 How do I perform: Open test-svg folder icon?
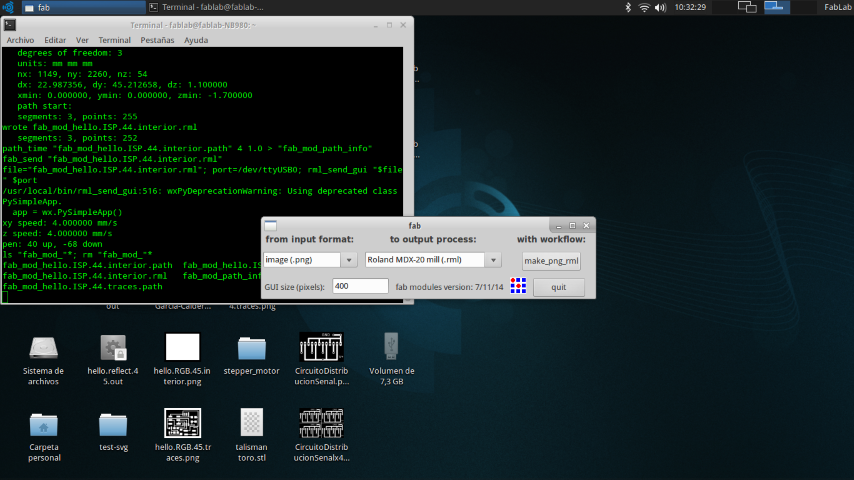(x=113, y=425)
